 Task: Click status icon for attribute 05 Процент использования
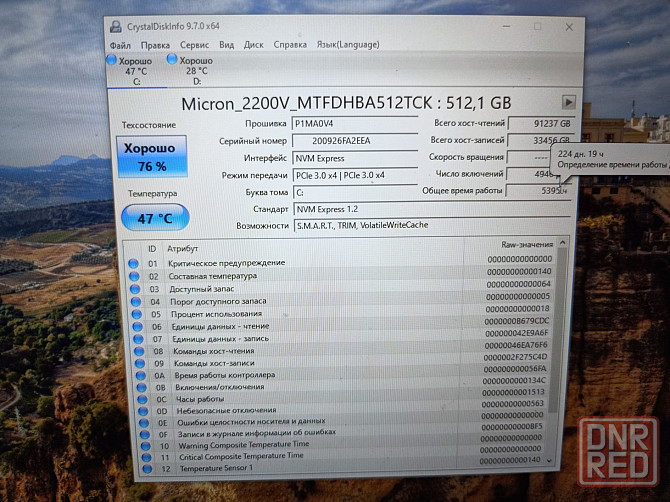click(134, 312)
